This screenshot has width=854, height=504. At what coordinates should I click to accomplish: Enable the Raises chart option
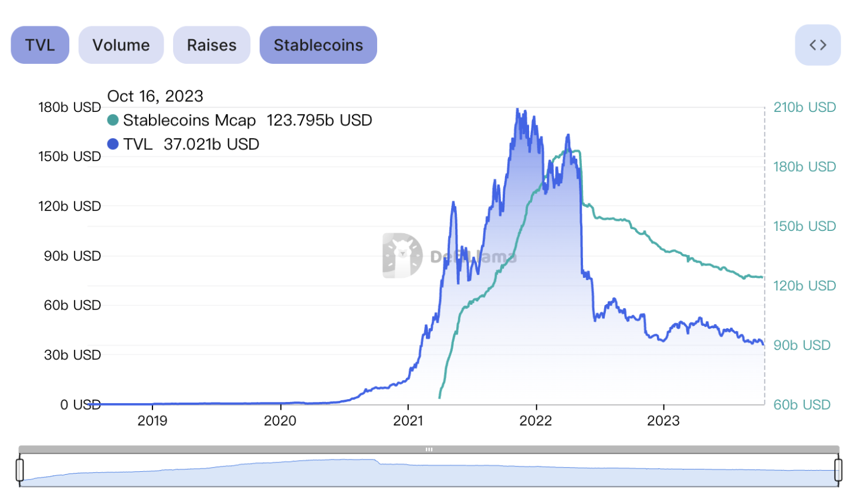click(x=212, y=45)
